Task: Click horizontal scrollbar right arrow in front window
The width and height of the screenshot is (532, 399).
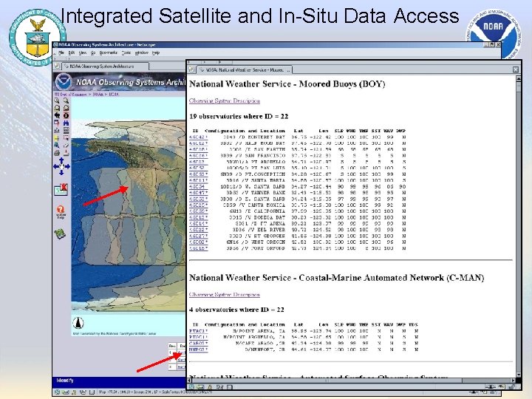Action: [514, 381]
